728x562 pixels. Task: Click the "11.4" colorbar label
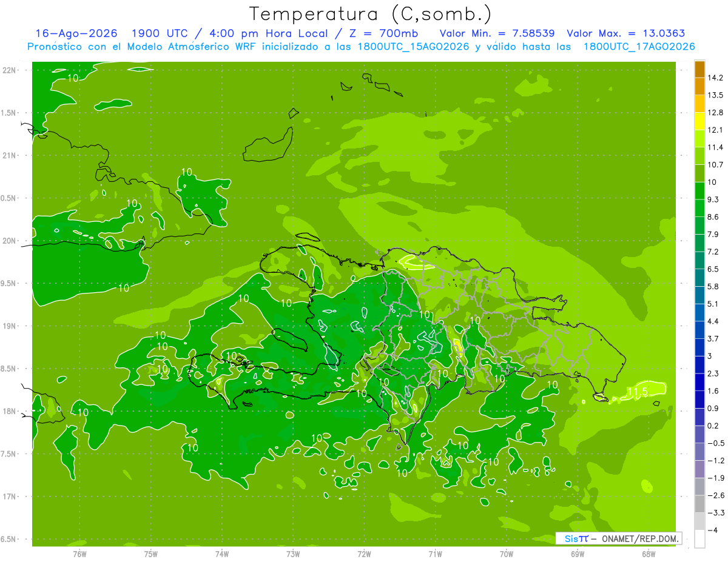[715, 147]
